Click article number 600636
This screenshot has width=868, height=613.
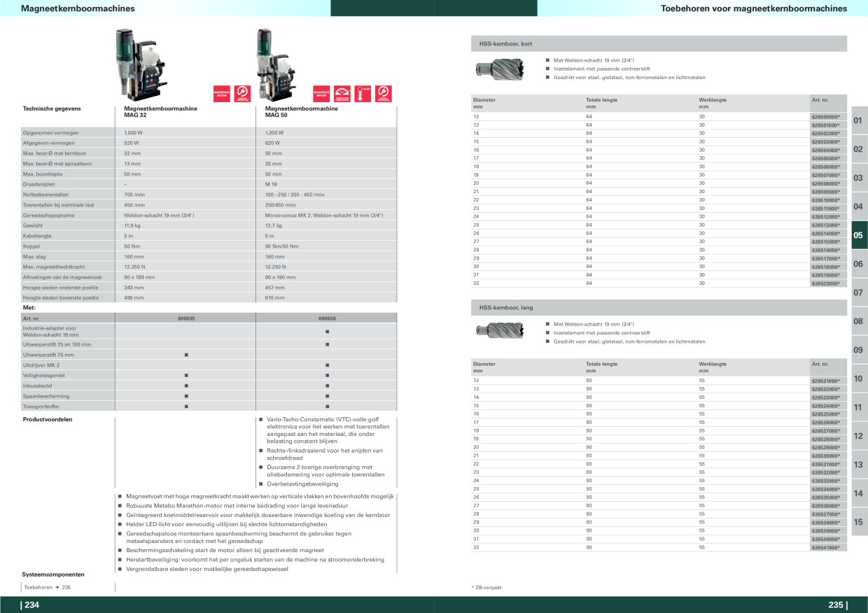327,318
